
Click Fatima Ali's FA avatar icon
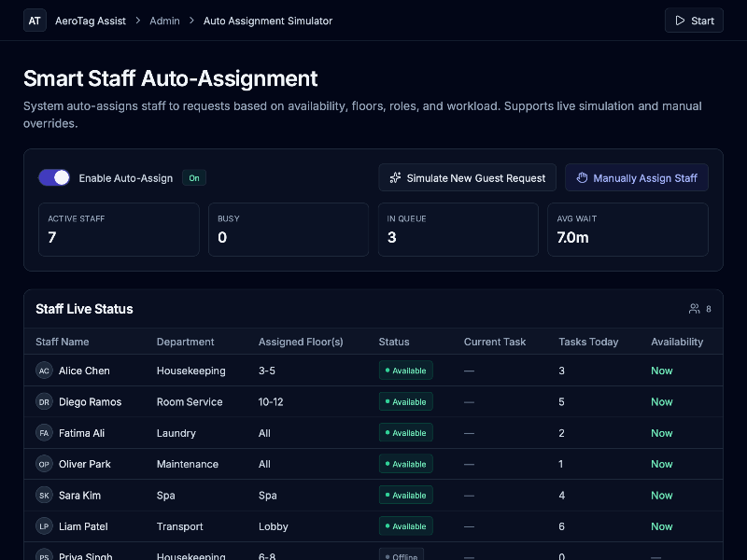click(44, 433)
